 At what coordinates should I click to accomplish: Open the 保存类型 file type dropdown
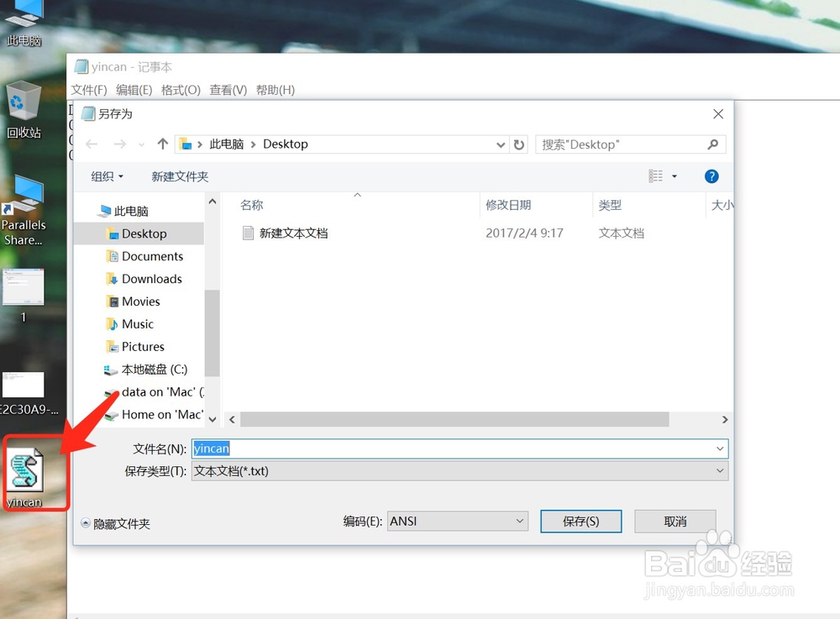(718, 471)
